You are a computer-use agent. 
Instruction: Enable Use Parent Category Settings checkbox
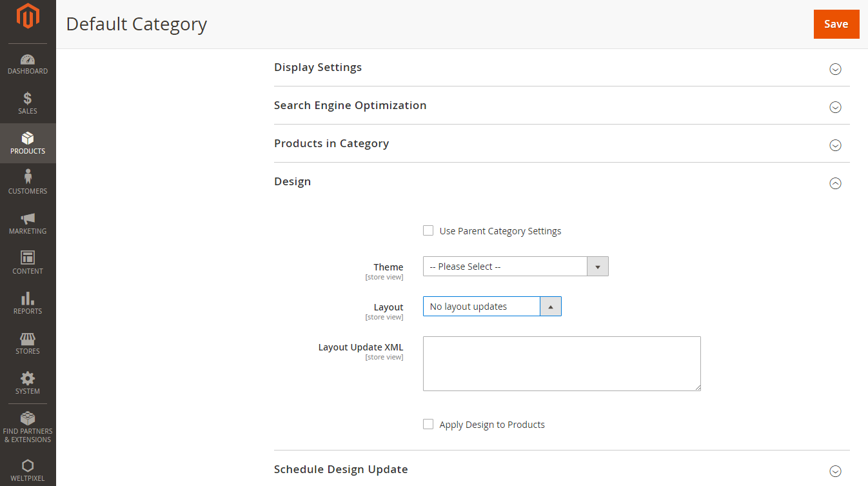coord(428,230)
